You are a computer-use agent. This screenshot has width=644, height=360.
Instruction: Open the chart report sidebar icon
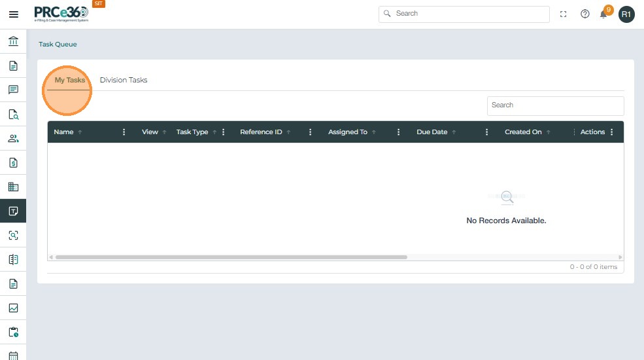[13, 308]
